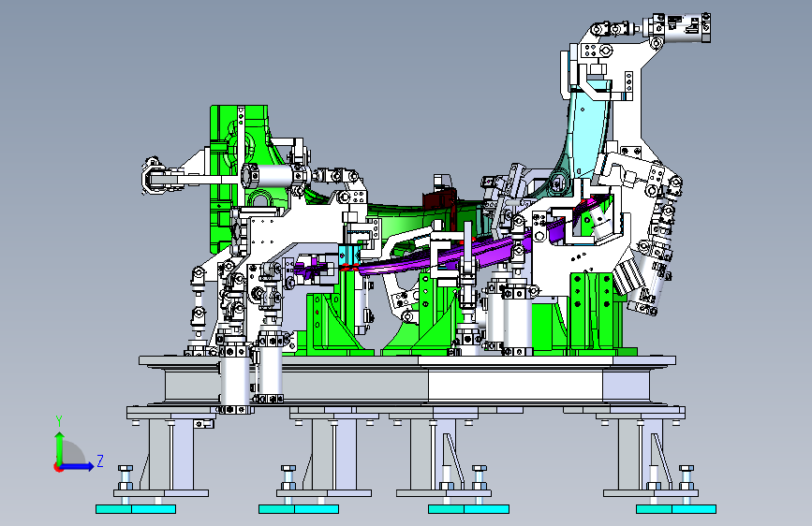The width and height of the screenshot is (812, 526).
Task: Click the "Z" axis label
Action: (x=100, y=460)
